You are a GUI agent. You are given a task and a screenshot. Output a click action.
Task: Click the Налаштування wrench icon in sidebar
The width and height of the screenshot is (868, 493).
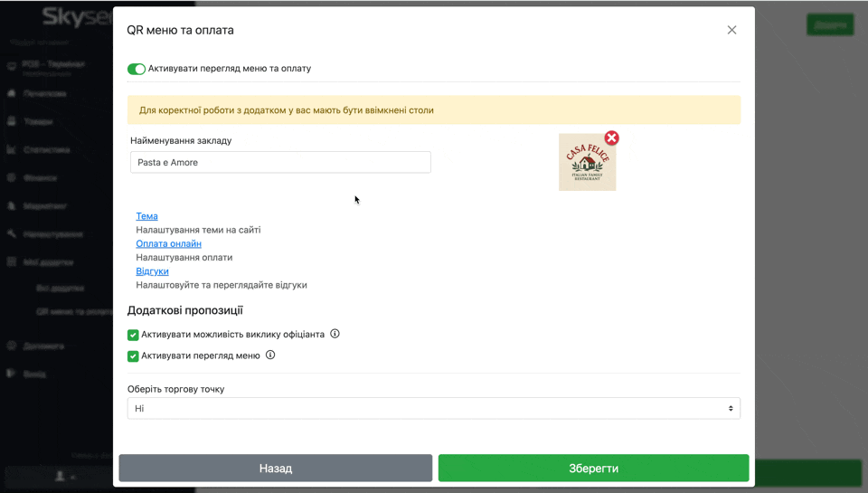pyautogui.click(x=12, y=233)
